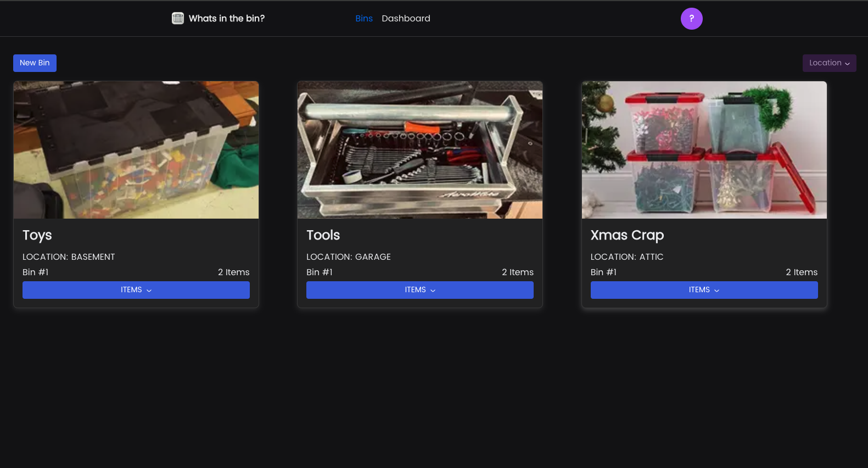
Task: Click the LOCATION: ATTIC label
Action: (x=627, y=257)
